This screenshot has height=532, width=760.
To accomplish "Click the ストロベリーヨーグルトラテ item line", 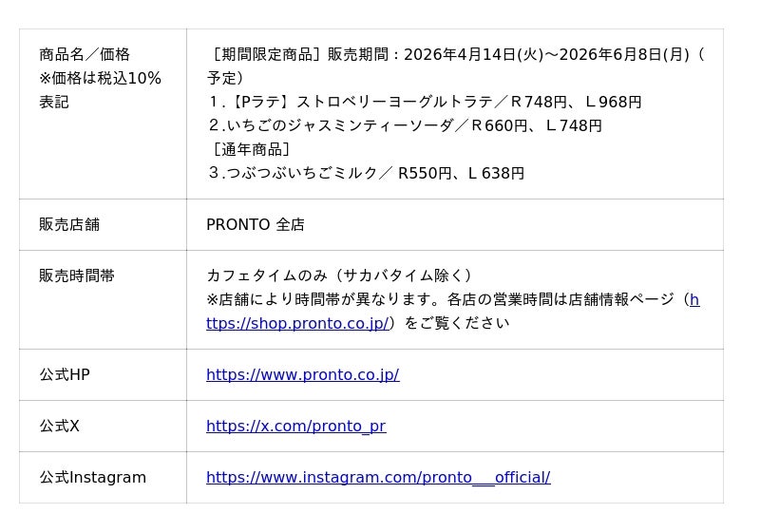I will coord(424,102).
